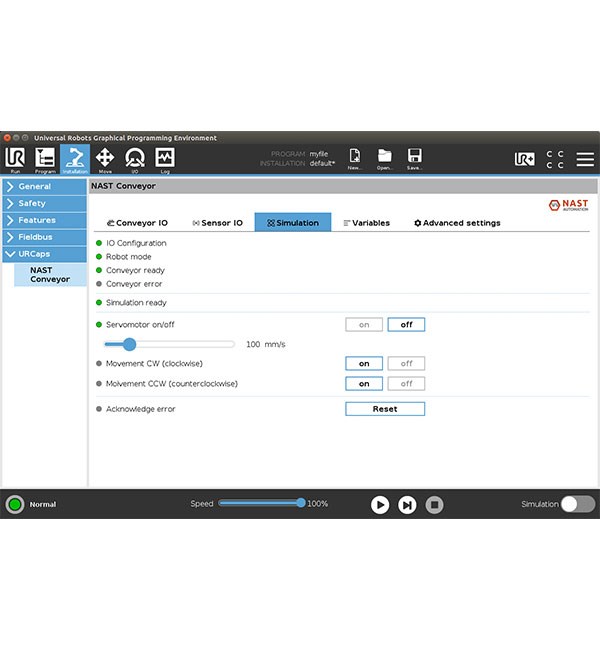This screenshot has height=650, width=600.
Task: Expand the General section
Action: [x=45, y=187]
